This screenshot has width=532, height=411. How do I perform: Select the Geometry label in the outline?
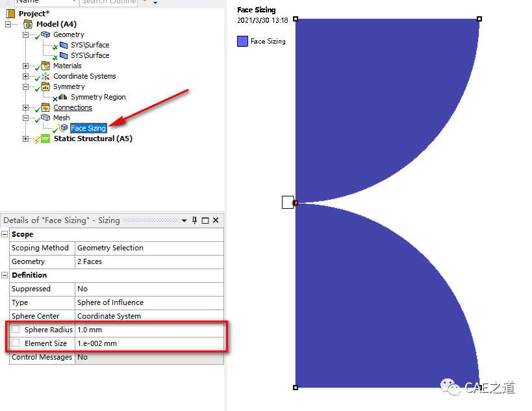pyautogui.click(x=69, y=34)
